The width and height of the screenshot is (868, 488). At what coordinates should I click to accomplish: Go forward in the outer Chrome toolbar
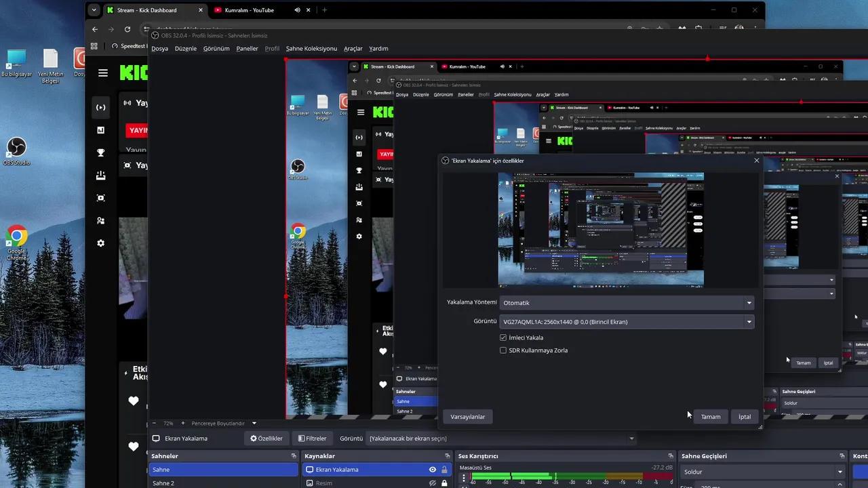111,29
